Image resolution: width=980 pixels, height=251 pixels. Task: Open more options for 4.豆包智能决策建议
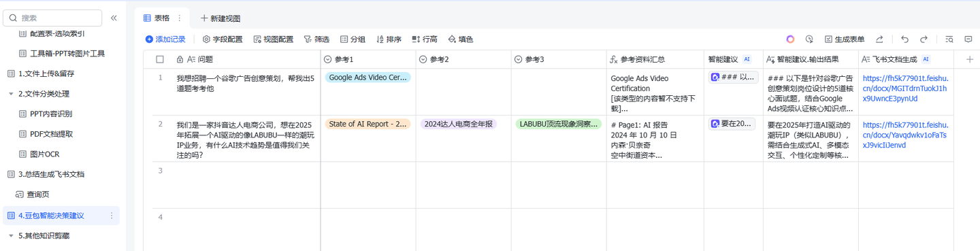click(x=112, y=216)
